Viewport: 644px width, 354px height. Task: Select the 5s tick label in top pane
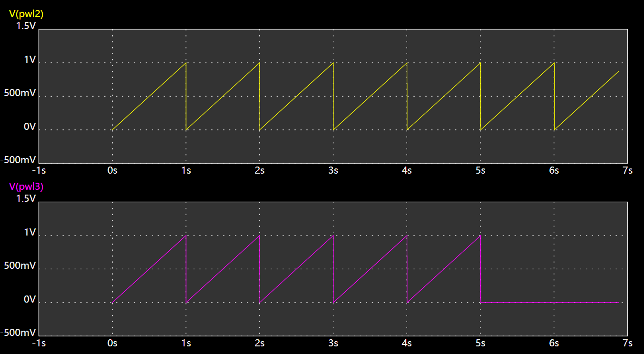[x=480, y=170]
